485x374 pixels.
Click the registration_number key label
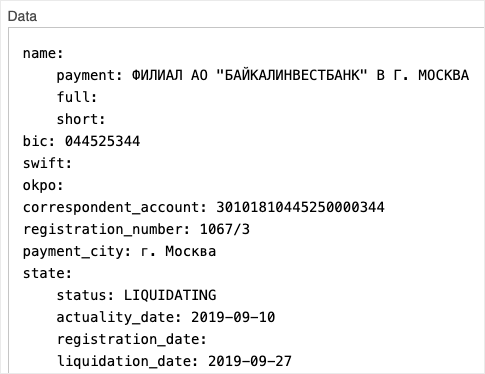point(107,229)
